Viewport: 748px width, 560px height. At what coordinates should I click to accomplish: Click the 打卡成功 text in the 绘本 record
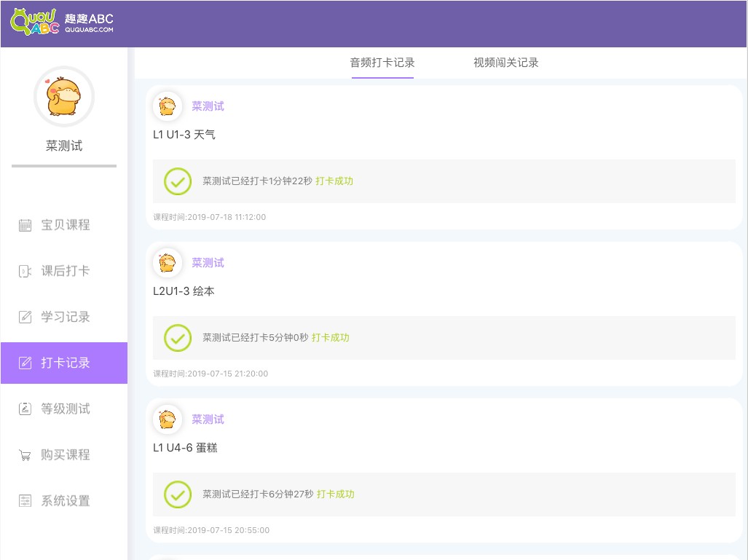331,338
